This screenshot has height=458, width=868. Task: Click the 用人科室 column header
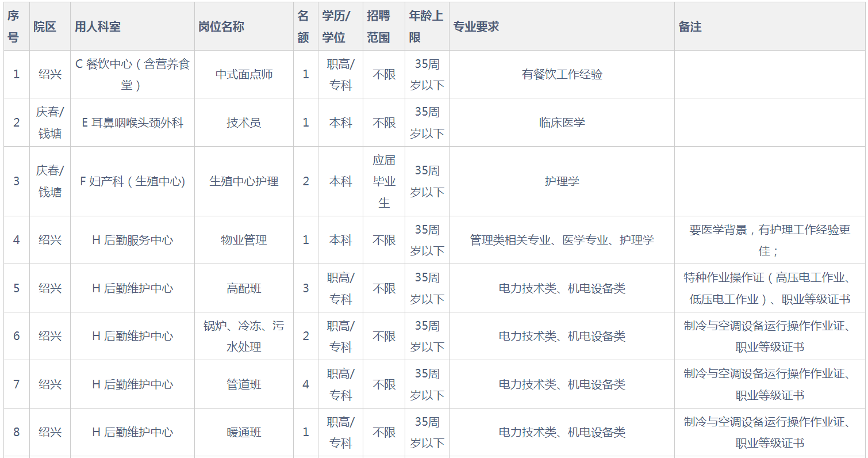pyautogui.click(x=98, y=26)
